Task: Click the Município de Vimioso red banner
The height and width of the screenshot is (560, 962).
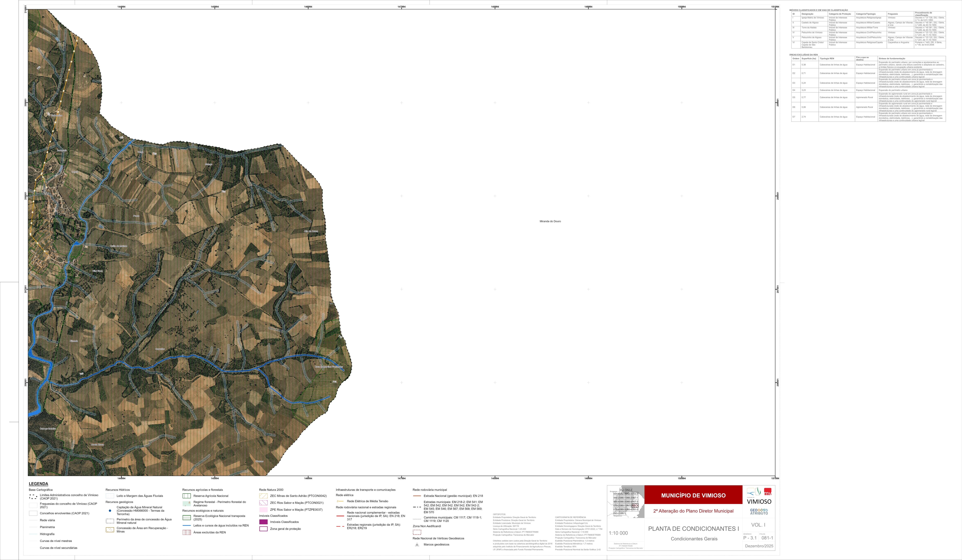Action: tap(693, 495)
